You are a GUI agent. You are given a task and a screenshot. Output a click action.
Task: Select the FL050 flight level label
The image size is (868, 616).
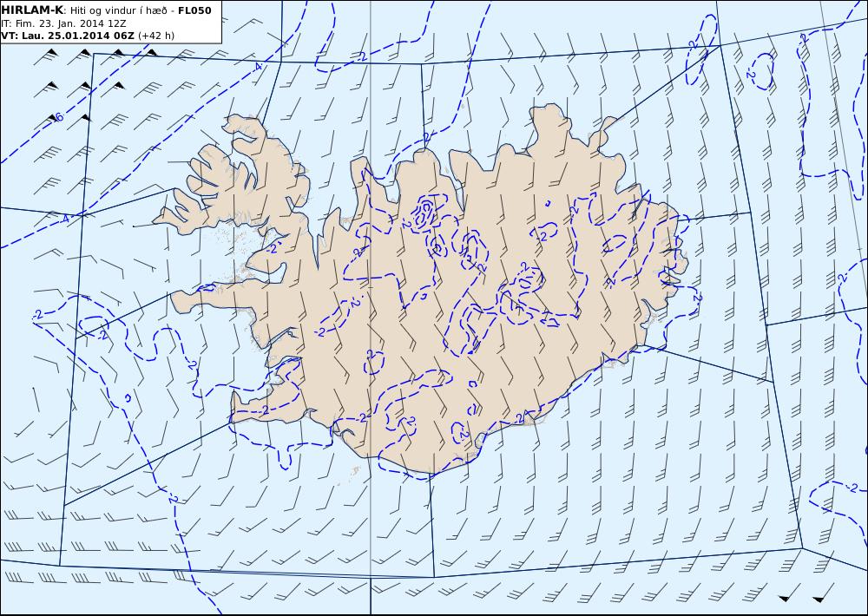[194, 10]
